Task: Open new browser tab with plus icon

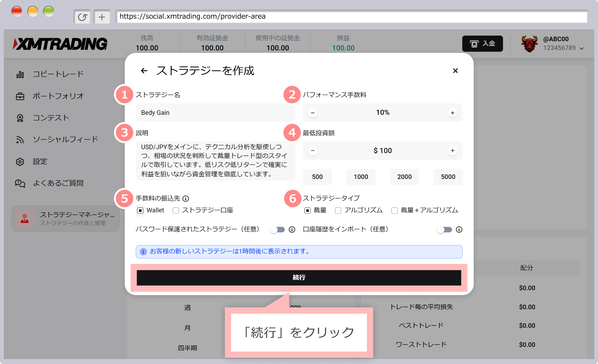Action: point(102,17)
